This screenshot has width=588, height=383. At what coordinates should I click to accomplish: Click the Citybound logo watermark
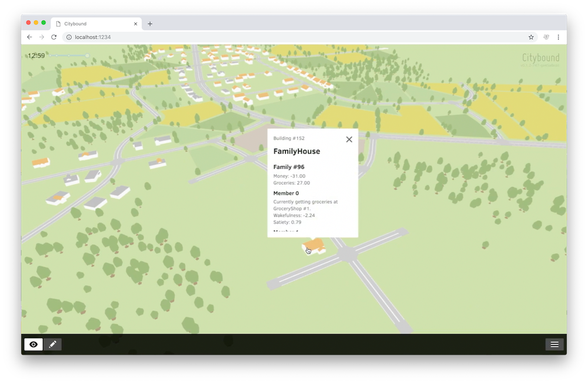[540, 58]
